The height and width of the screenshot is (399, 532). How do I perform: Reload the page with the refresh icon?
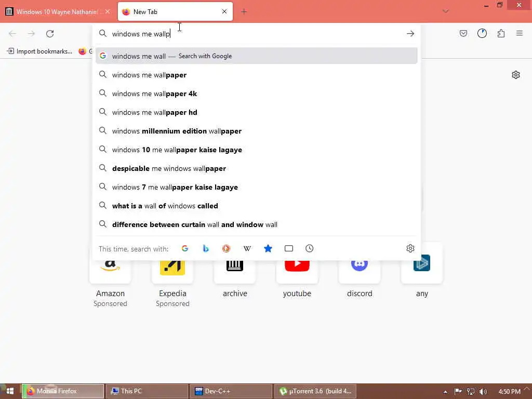[x=50, y=34]
